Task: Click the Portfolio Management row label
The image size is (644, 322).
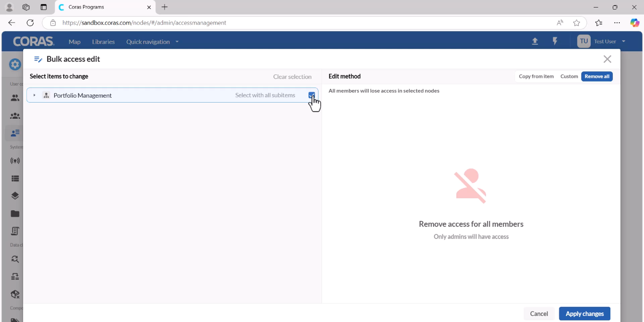Action: pyautogui.click(x=83, y=95)
